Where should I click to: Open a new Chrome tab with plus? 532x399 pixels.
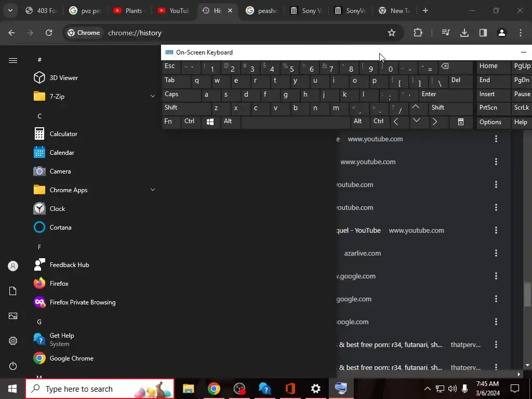coord(425,10)
